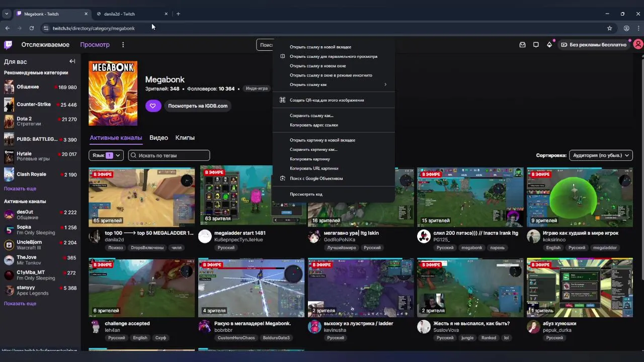Viewport: 644px width, 362px height.
Task: Choose Открыть ссылку в новом окне
Action: pyautogui.click(x=334, y=66)
